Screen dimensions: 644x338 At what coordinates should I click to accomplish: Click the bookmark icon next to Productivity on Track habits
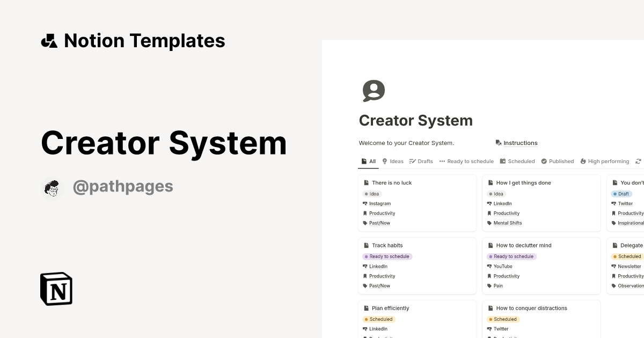pos(367,276)
